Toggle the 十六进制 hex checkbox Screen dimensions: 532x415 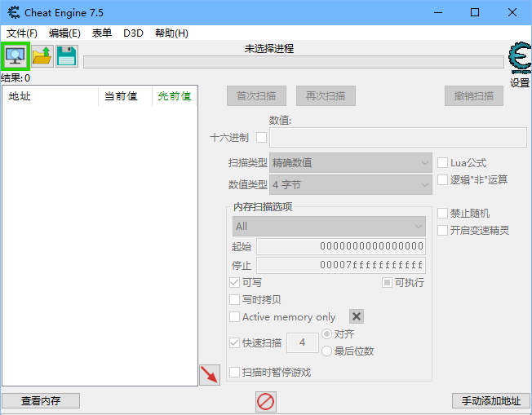pos(262,137)
